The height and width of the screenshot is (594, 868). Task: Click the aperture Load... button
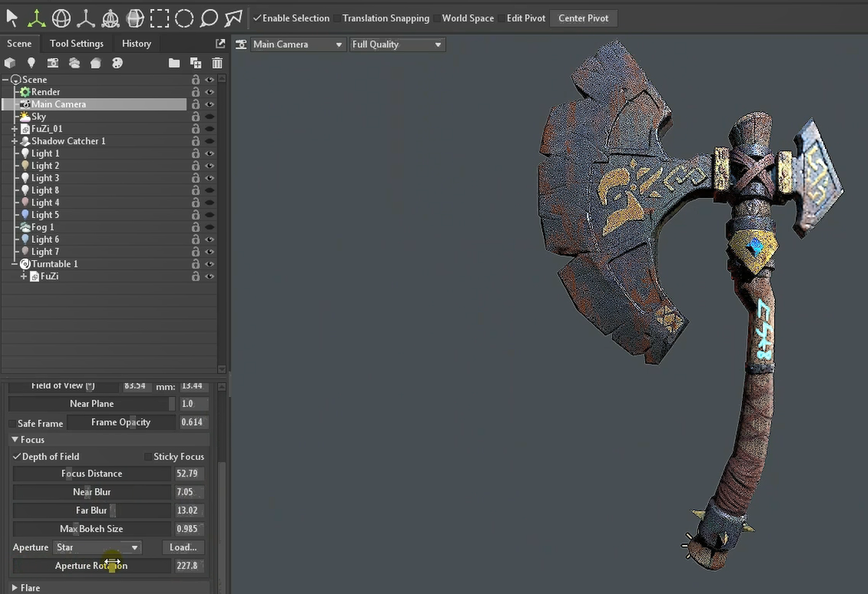(183, 548)
